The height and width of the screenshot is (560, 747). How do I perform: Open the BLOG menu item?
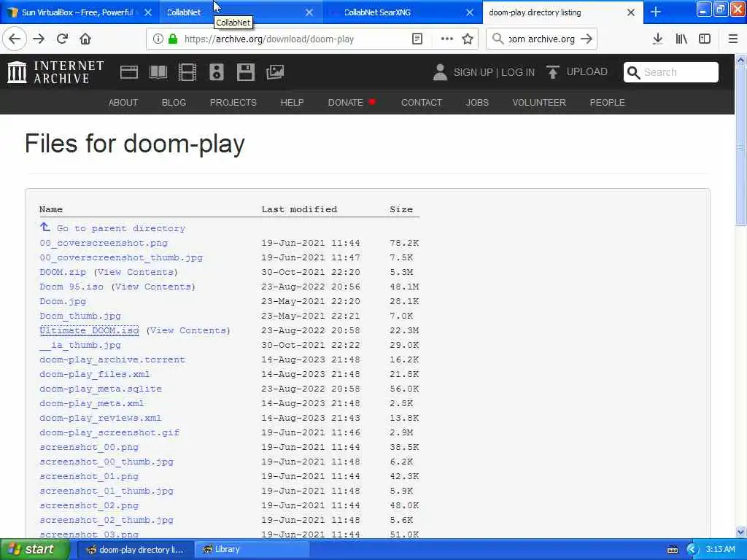pos(174,102)
